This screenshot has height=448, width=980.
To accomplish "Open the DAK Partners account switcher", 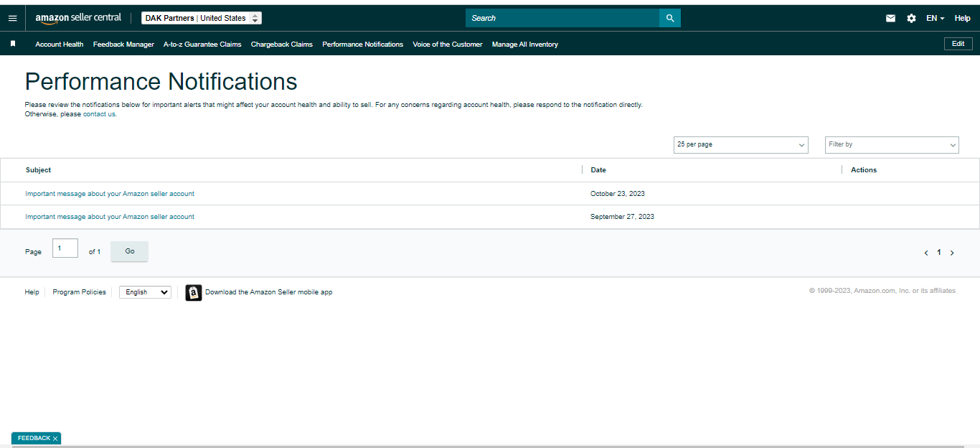I will [x=202, y=18].
